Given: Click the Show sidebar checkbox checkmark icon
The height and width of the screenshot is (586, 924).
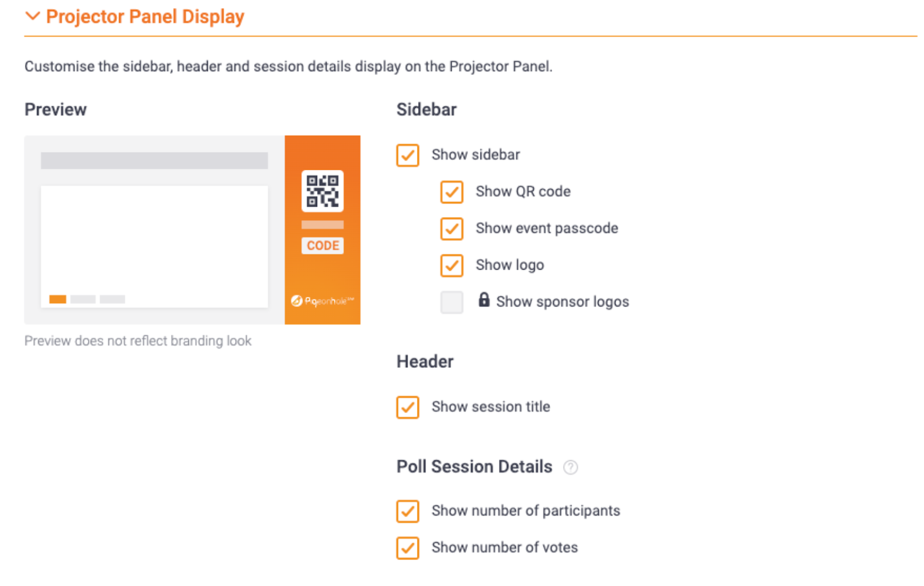Looking at the screenshot, I should click(407, 155).
